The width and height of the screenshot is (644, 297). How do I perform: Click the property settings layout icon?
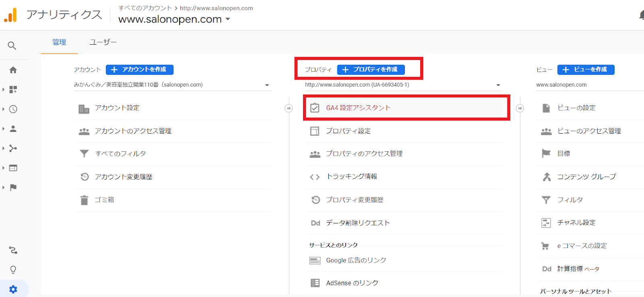tap(315, 131)
